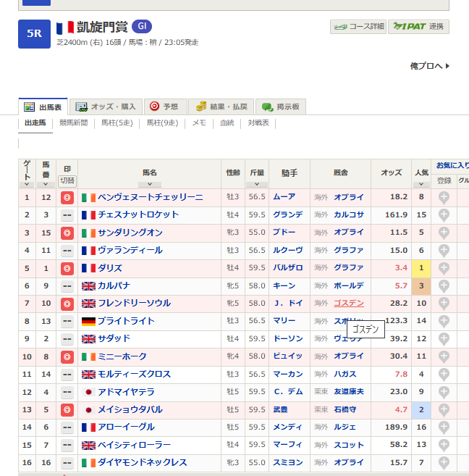Add モルティーズクロス to favorites plus icon
The width and height of the screenshot is (469, 476).
point(444,375)
